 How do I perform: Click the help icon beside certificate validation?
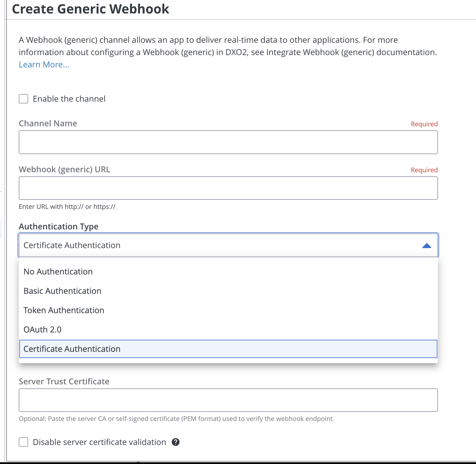coord(176,442)
